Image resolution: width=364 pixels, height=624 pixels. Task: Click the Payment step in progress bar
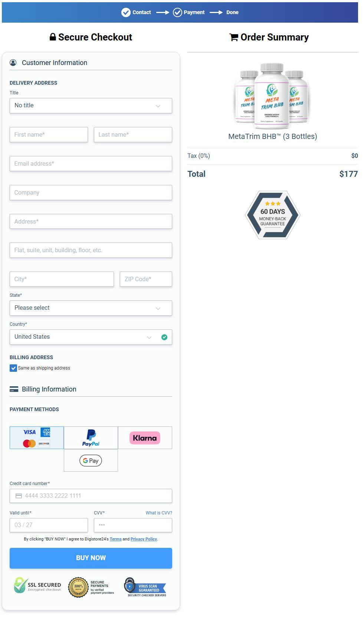tap(189, 12)
